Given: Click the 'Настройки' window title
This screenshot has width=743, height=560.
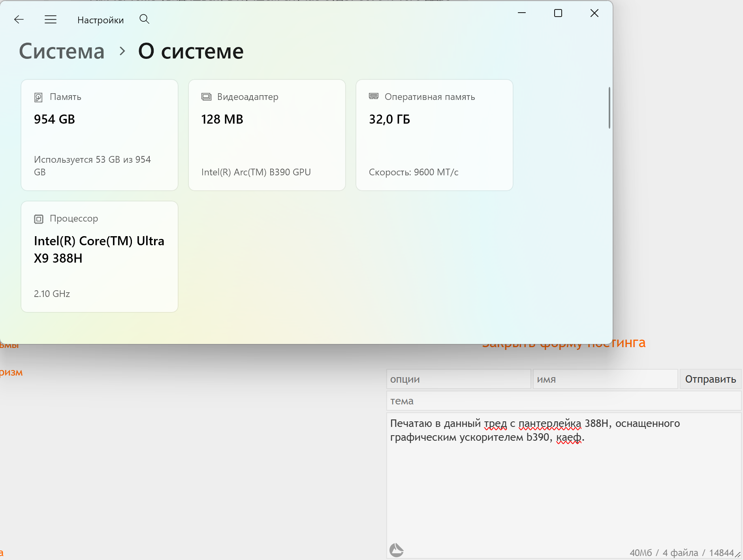Looking at the screenshot, I should [101, 20].
